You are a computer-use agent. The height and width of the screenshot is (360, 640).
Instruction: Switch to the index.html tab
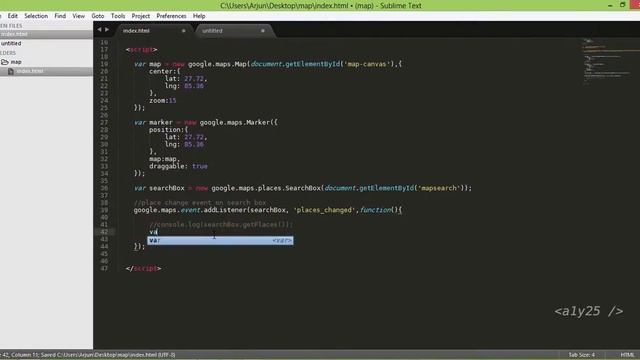click(x=152, y=31)
